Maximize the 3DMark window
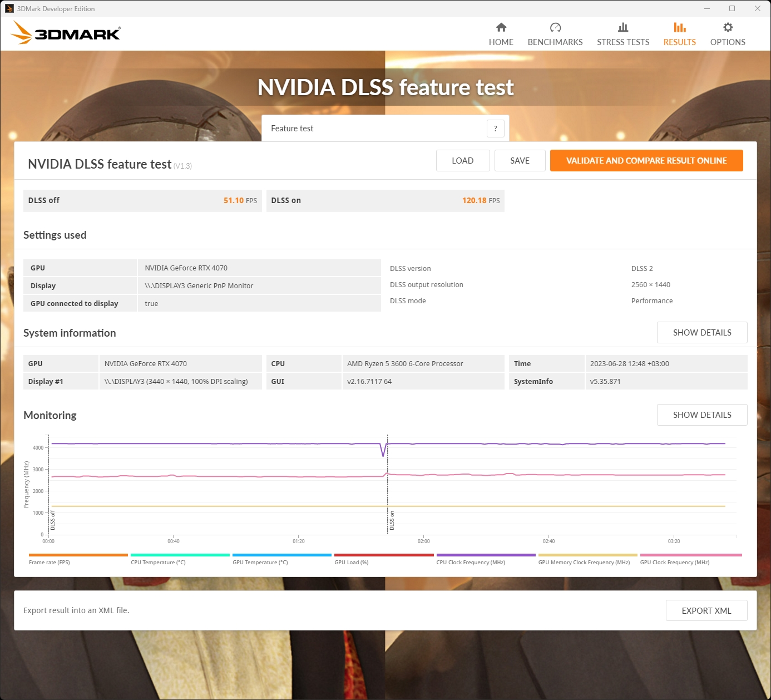 click(732, 8)
